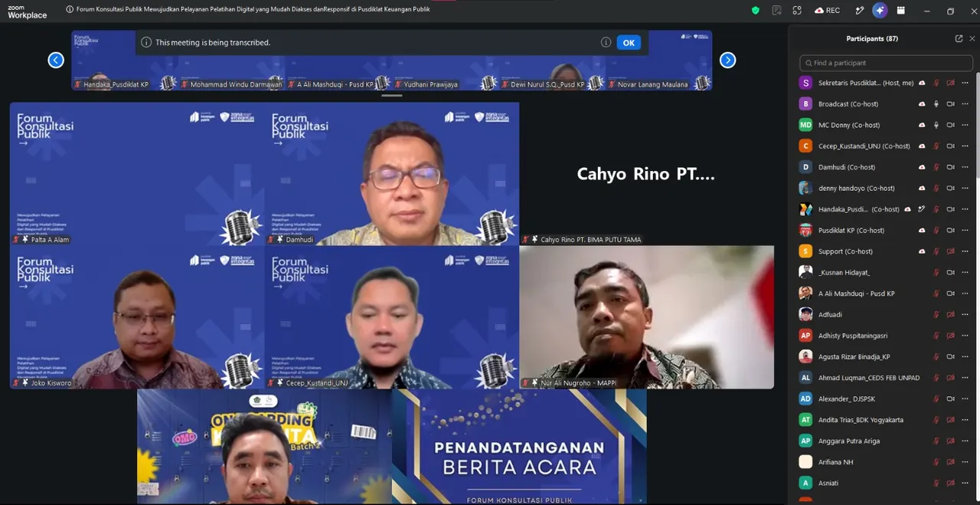Pop out the Participants panel
The width and height of the screenshot is (980, 505).
click(959, 38)
